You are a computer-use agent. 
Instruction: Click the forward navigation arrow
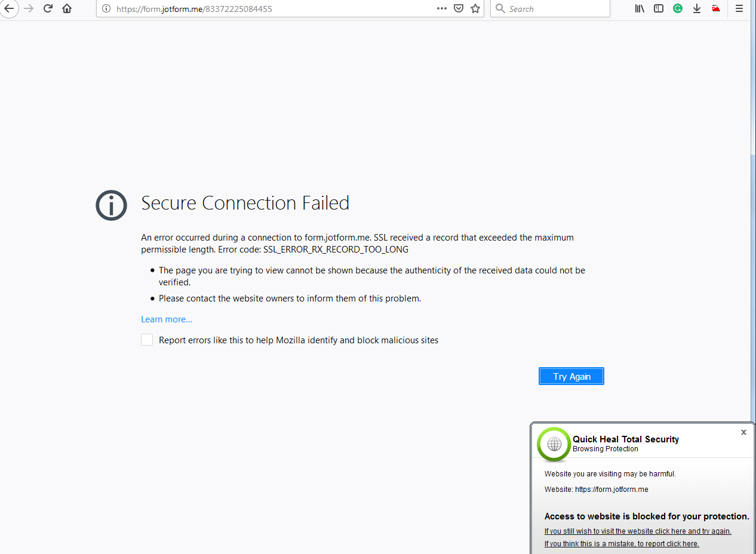point(29,8)
